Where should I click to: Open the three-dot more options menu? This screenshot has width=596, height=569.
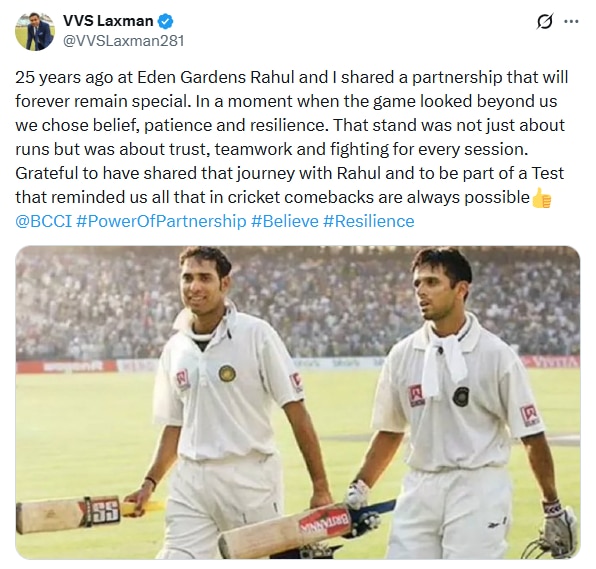571,22
